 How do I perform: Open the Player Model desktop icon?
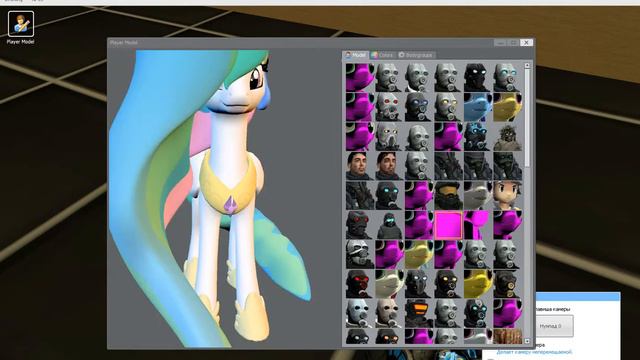click(x=21, y=28)
